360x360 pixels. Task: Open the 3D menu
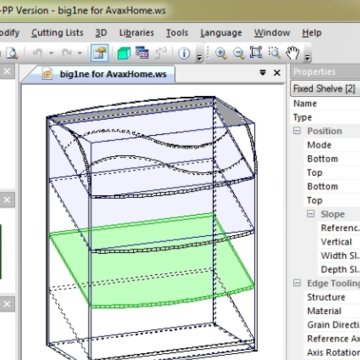click(x=101, y=33)
